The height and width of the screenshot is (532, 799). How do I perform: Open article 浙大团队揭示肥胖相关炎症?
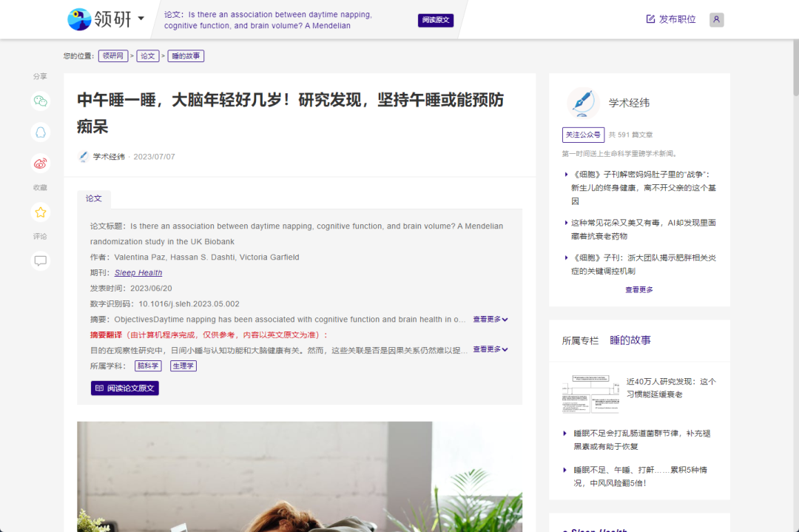644,264
